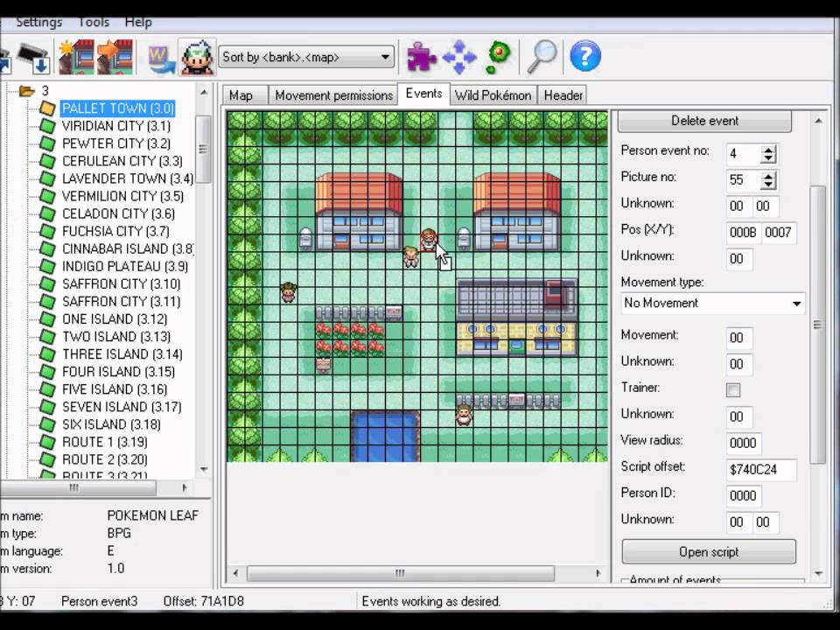Click the map tree horizontal scroll right arrow
Image resolution: width=840 pixels, height=630 pixels.
pyautogui.click(x=185, y=487)
